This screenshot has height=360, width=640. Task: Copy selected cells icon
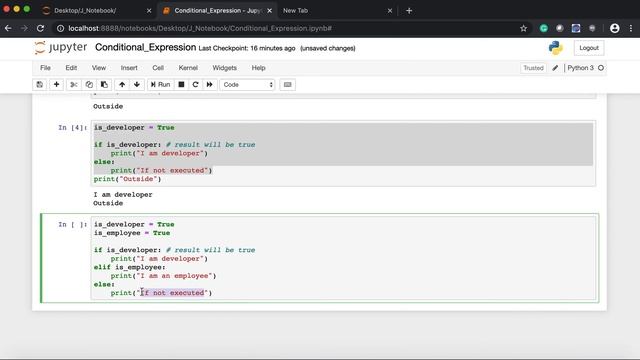tap(89, 84)
